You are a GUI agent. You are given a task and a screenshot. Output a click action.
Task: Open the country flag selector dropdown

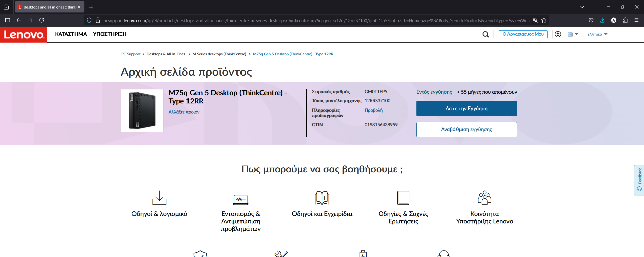click(573, 34)
